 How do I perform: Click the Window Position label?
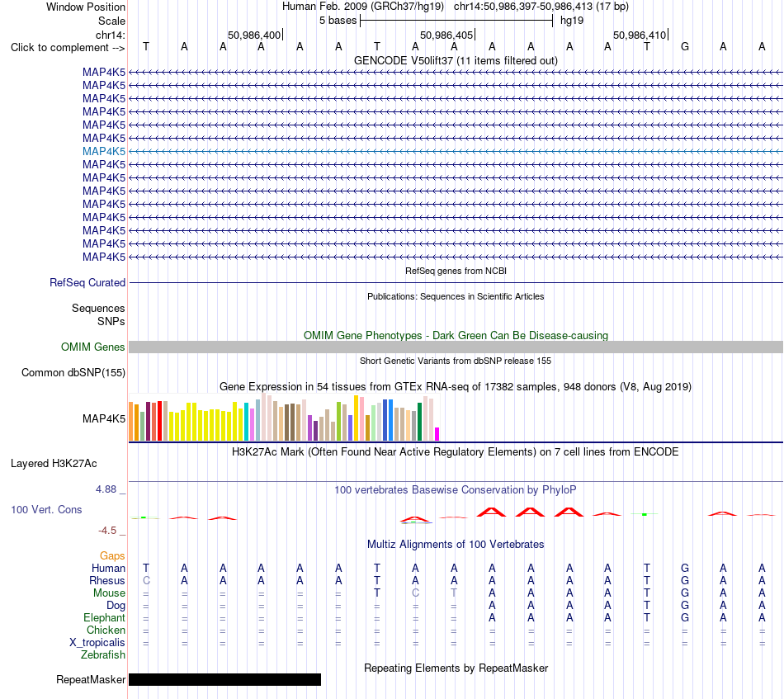(x=86, y=7)
